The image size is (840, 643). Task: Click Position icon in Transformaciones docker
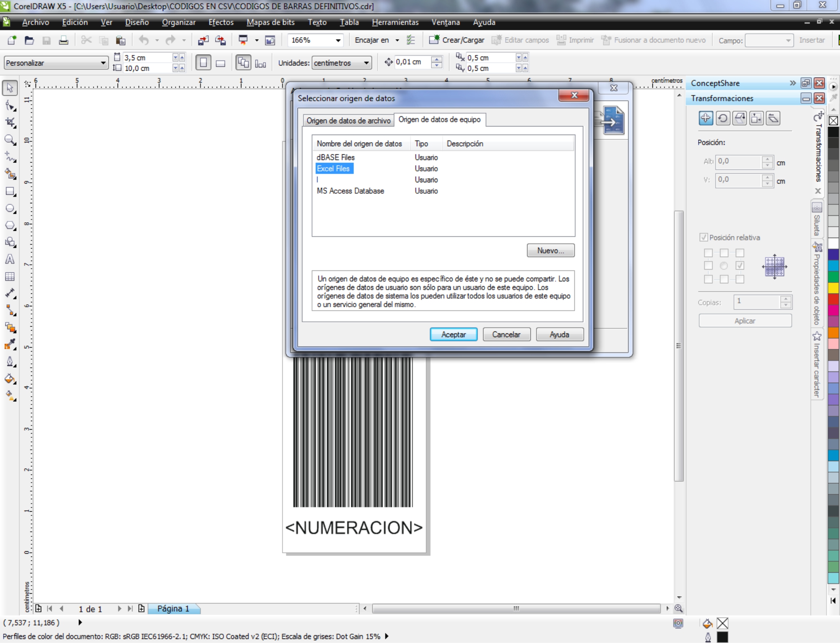(x=706, y=118)
